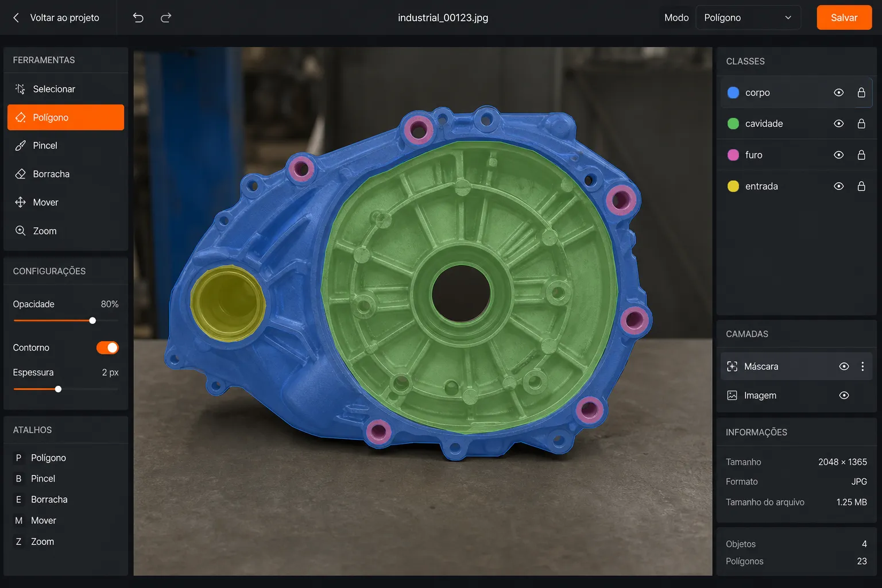
Task: Toggle the Contorno switch off
Action: [107, 347]
